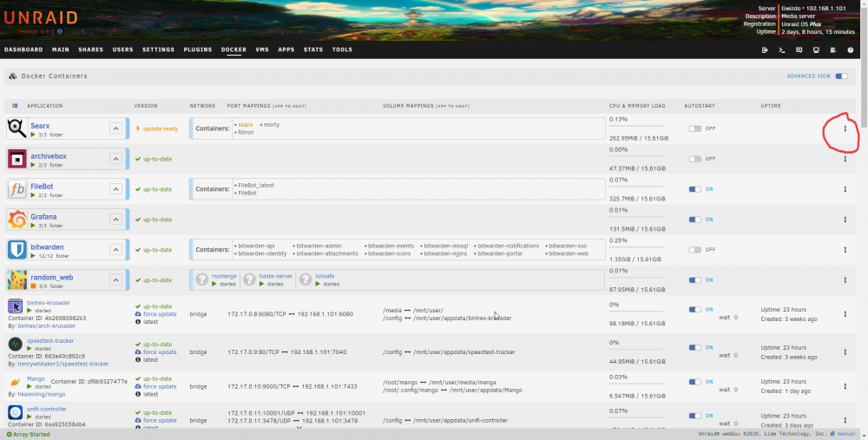Switch to the Plugins tab
Viewport: 868px width, 440px height.
tap(198, 49)
